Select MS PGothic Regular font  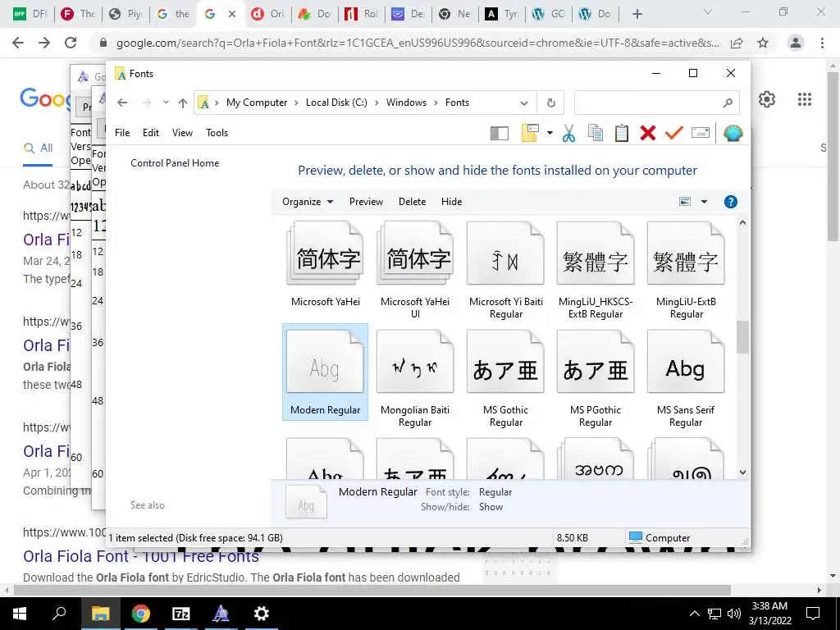596,379
